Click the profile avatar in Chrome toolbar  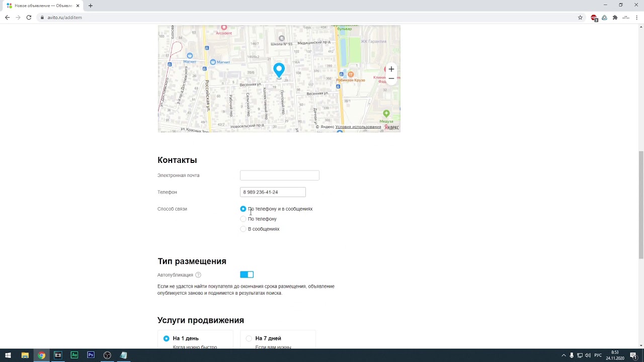coord(626,17)
